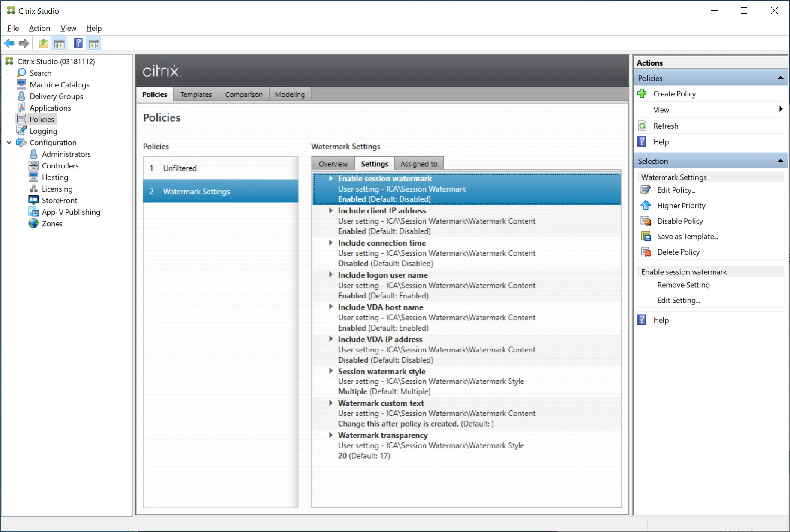Open the Action menu
790x532 pixels.
(x=39, y=28)
